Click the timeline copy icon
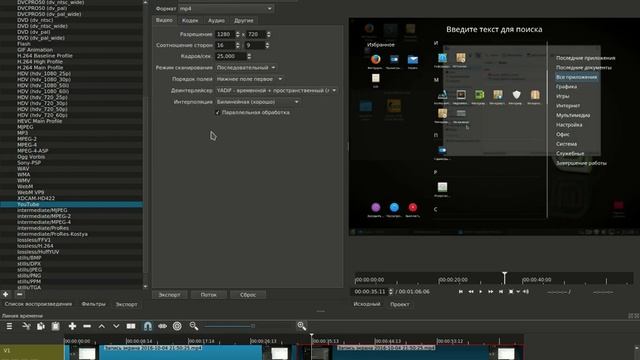Image resolution: width=640 pixels, height=360 pixels. point(41,326)
